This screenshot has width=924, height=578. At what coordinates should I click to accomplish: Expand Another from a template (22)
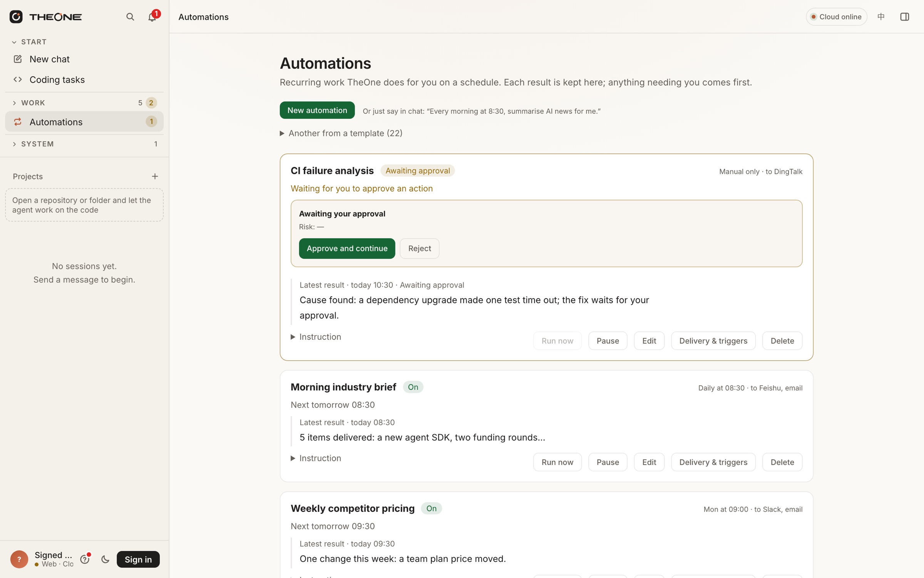(341, 133)
